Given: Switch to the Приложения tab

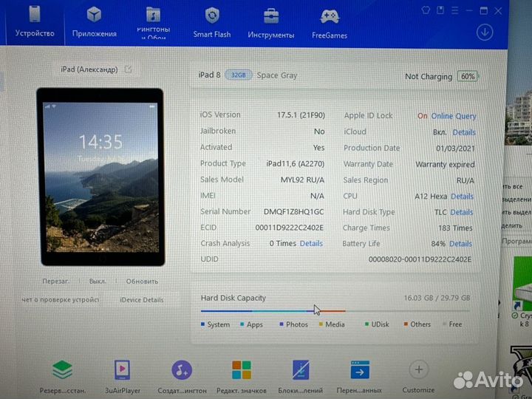Looking at the screenshot, I should 94,22.
